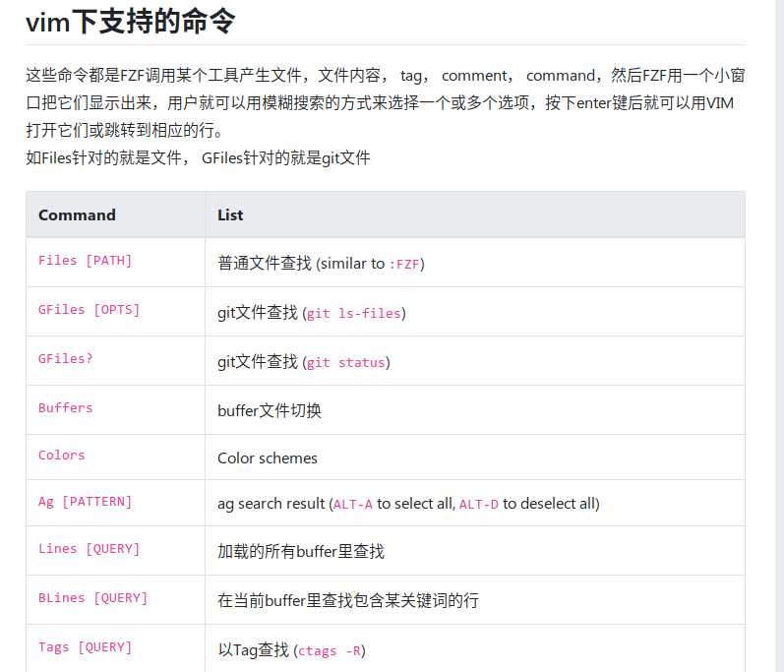Click the 'ALT-A' inline code
The image size is (784, 672).
[353, 505]
